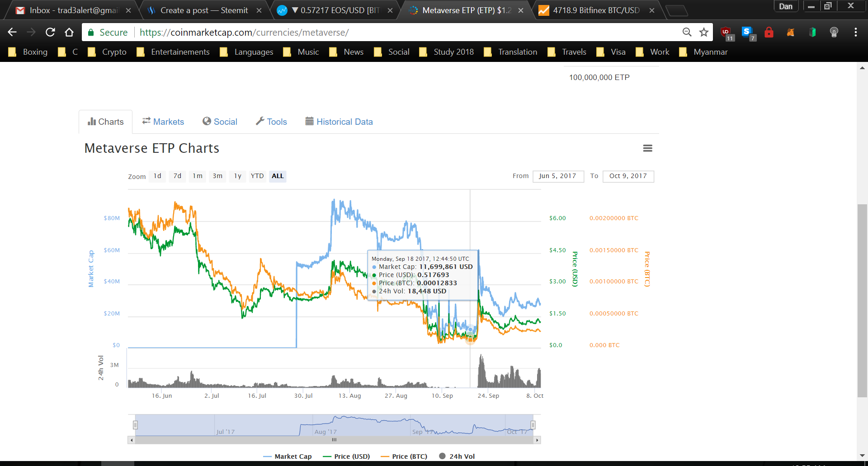Click the chart From date field
This screenshot has height=466, width=868.
pyautogui.click(x=558, y=176)
